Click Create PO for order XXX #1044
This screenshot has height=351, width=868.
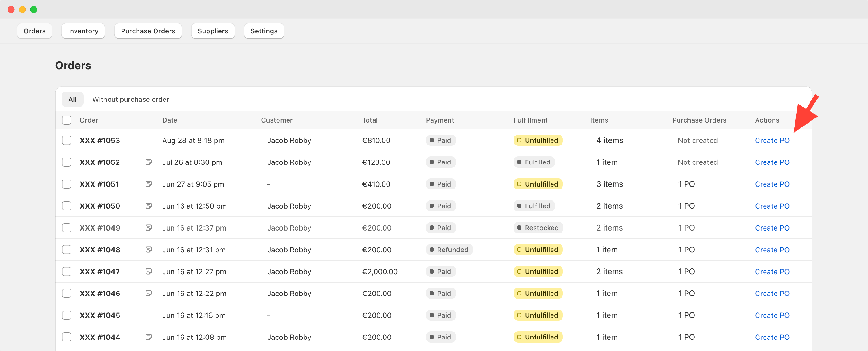[x=772, y=337]
